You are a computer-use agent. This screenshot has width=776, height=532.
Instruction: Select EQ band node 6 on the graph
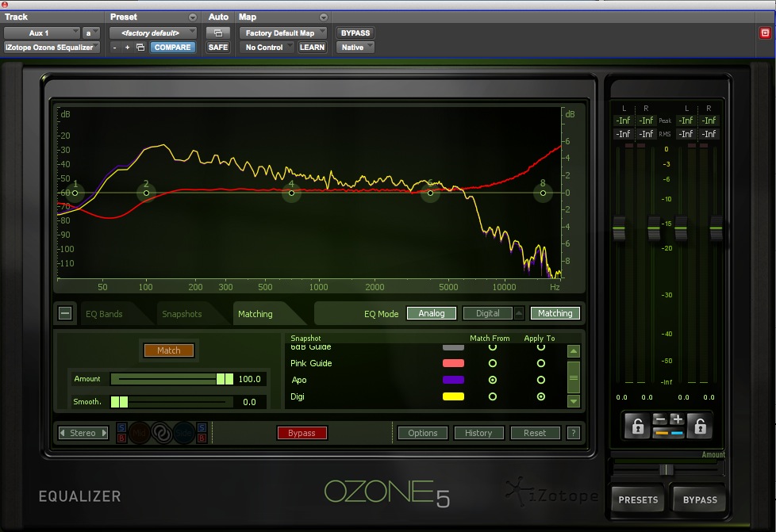click(x=430, y=193)
